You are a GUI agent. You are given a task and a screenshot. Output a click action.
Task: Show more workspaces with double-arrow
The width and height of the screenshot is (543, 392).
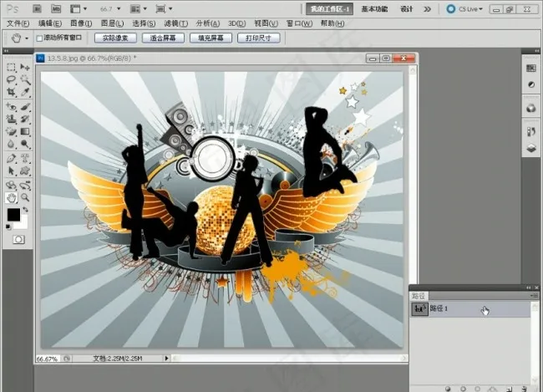428,8
